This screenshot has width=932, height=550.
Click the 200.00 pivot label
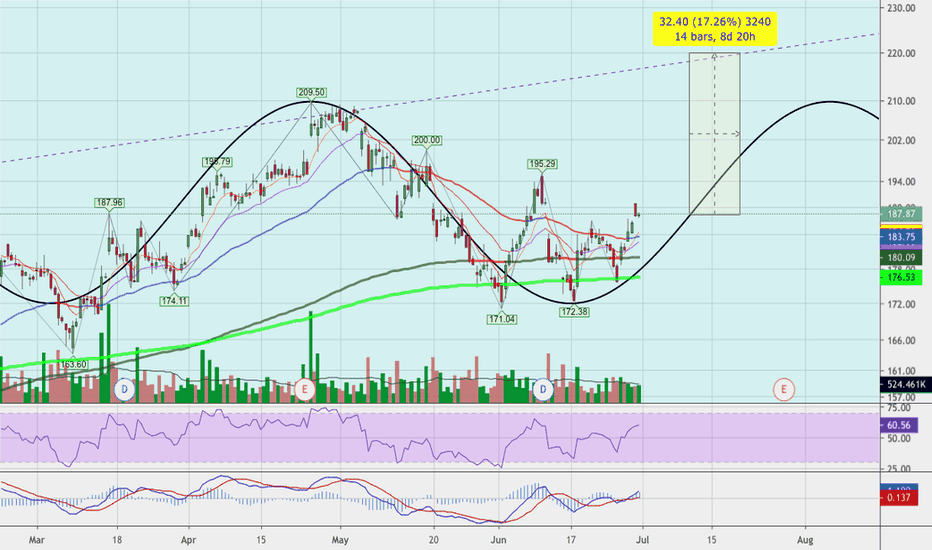[x=427, y=140]
